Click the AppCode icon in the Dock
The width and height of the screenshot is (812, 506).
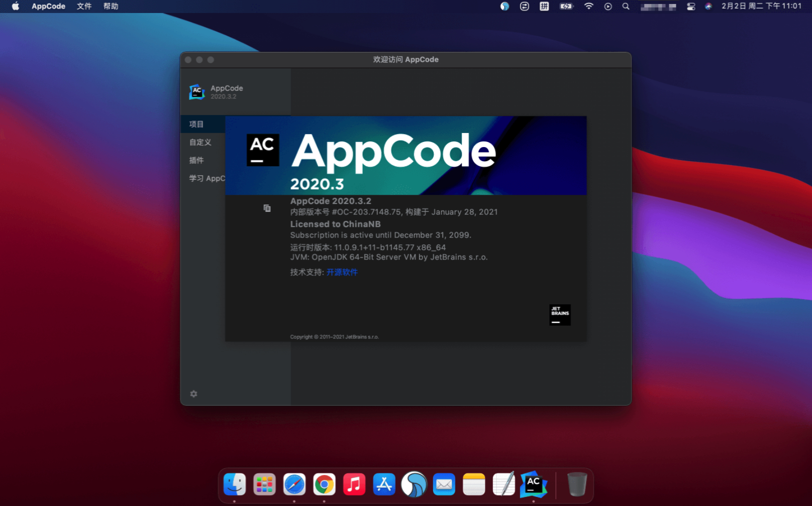[x=534, y=484]
